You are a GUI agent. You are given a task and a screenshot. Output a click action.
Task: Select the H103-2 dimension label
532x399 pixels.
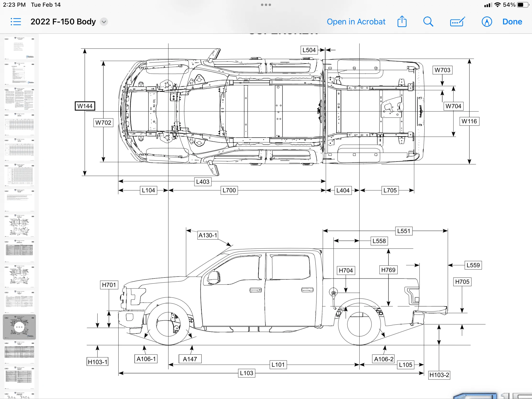coord(439,375)
